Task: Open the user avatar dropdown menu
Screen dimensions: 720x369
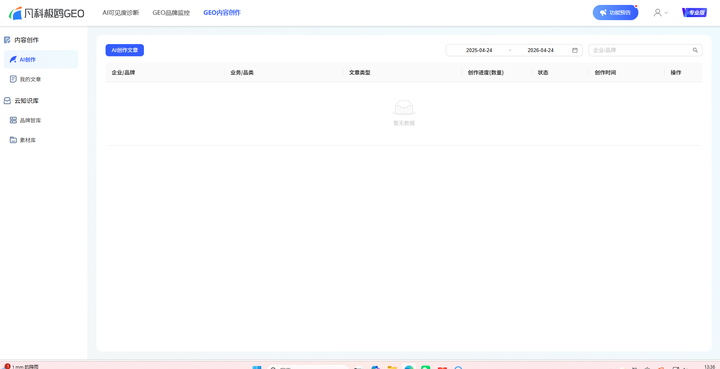Action: 660,13
